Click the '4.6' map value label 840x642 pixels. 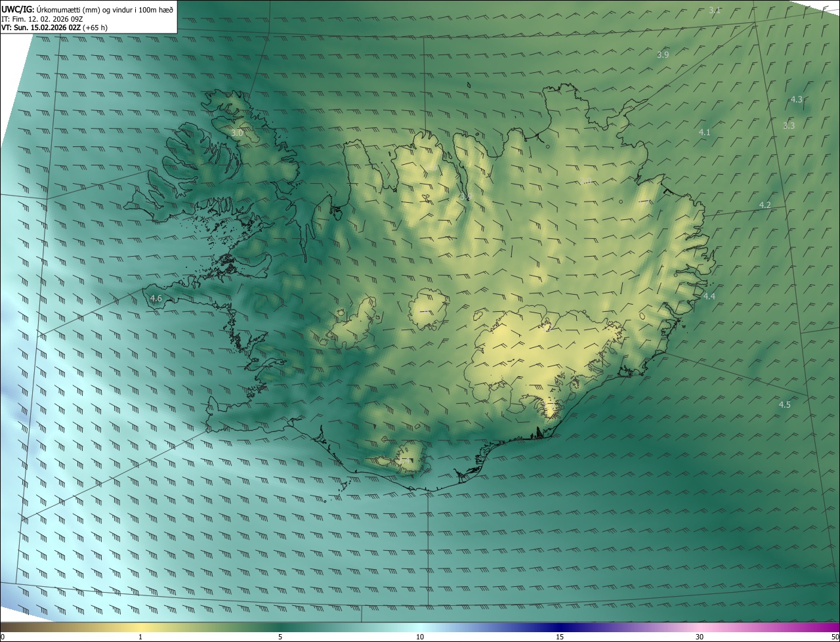[x=156, y=298]
